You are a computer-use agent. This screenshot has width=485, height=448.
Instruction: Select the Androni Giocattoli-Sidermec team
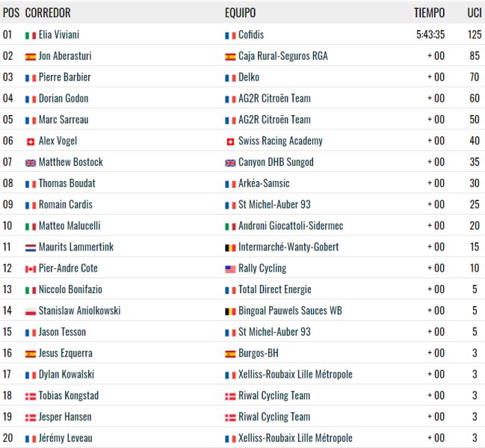[x=291, y=226]
